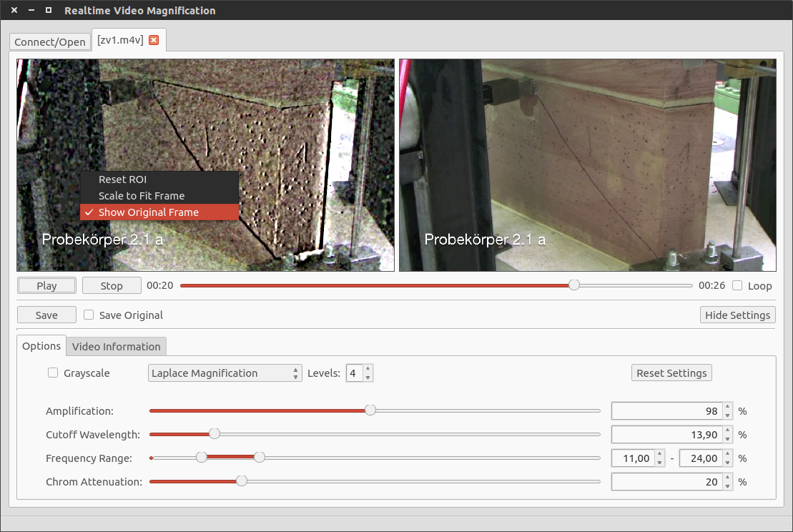This screenshot has height=532, width=793.
Task: Open the Options tab
Action: (x=41, y=346)
